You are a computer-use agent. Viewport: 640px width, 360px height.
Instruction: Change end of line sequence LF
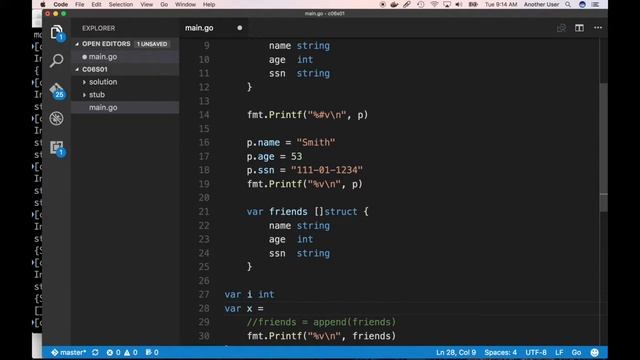[x=559, y=352]
